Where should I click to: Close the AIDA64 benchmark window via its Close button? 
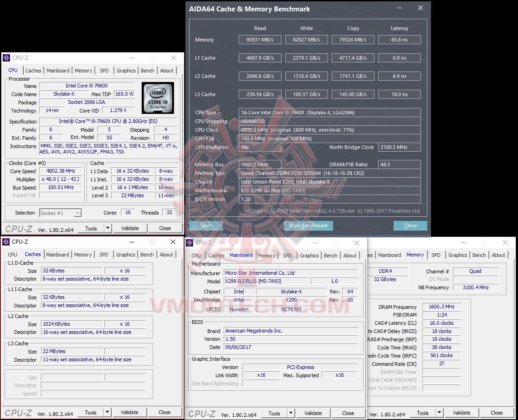click(410, 225)
